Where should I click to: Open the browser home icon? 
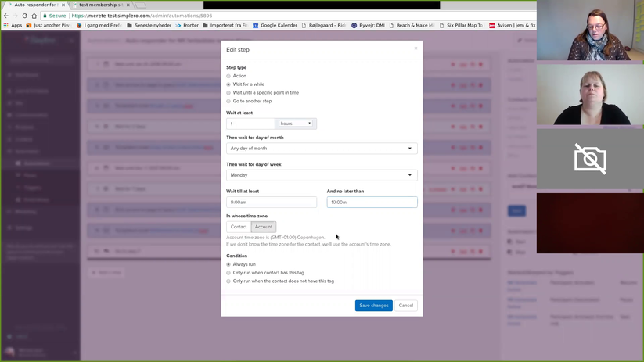click(34, 16)
